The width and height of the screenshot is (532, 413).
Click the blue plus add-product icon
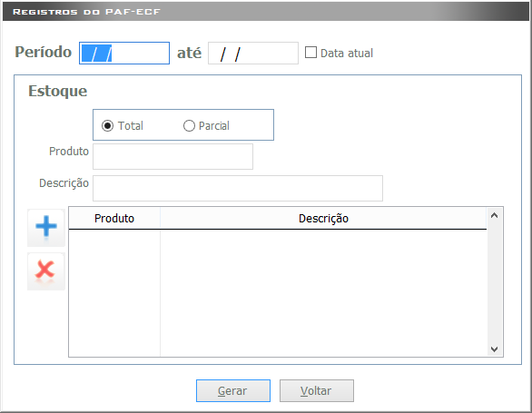point(46,228)
